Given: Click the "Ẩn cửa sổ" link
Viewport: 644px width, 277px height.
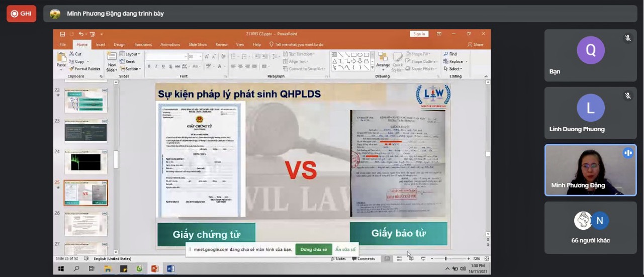Looking at the screenshot, I should point(345,249).
